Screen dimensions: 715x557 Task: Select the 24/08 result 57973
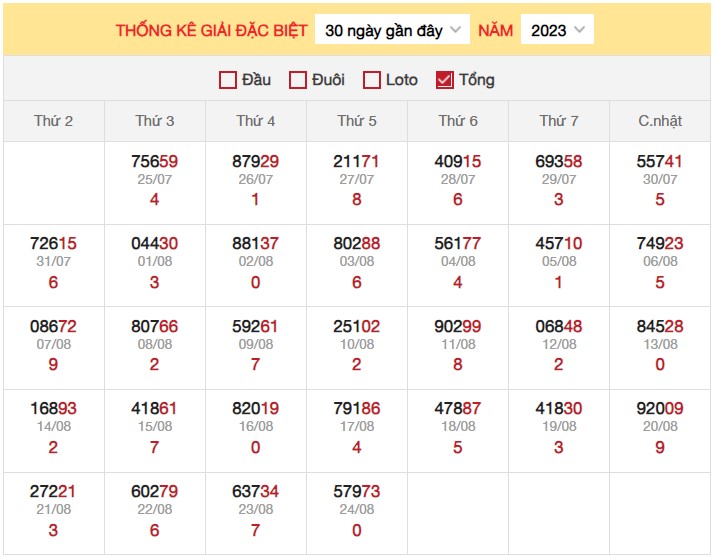(x=357, y=492)
